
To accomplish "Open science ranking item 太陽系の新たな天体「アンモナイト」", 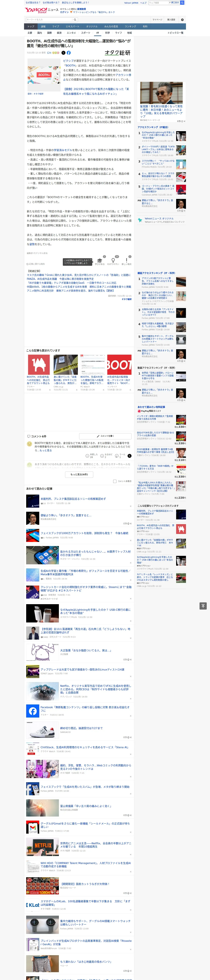I will point(158,312).
